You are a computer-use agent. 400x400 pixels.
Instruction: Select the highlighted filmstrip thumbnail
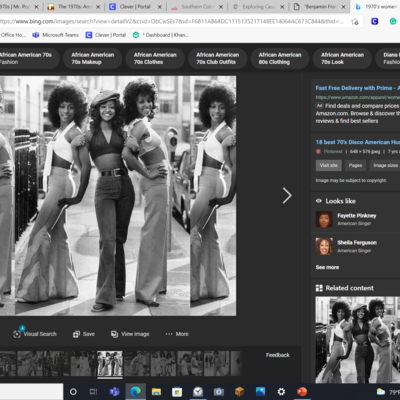110,363
